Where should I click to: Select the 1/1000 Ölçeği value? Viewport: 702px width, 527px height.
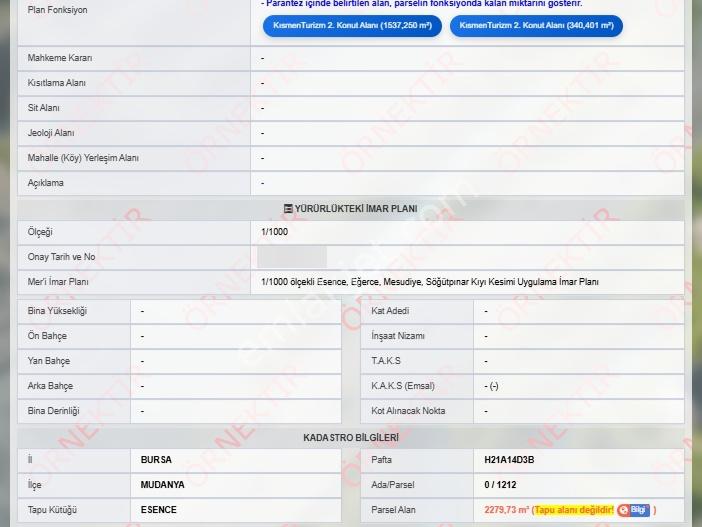(274, 232)
